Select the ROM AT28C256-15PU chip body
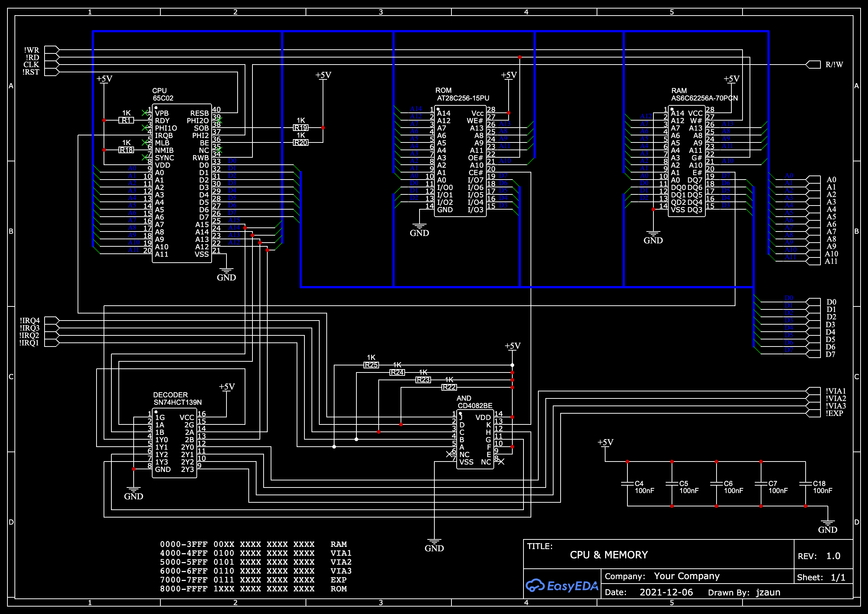Image resolution: width=868 pixels, height=614 pixels. pos(460,161)
